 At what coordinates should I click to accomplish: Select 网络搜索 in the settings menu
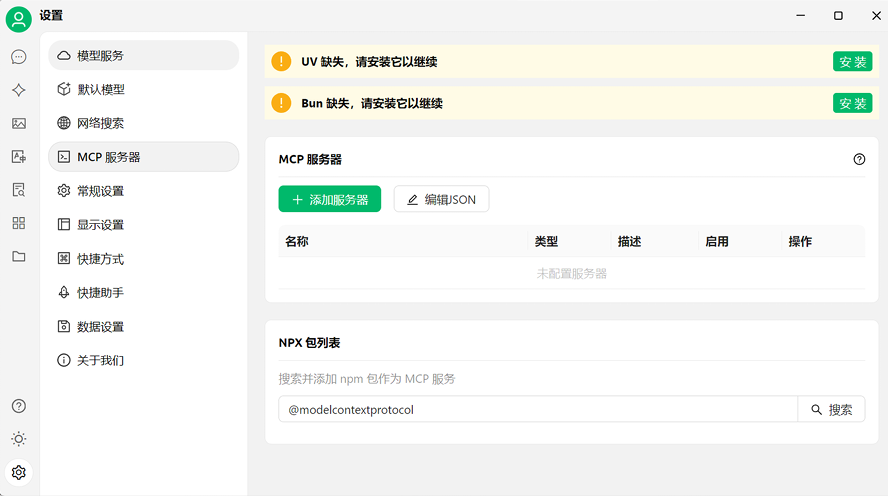144,123
